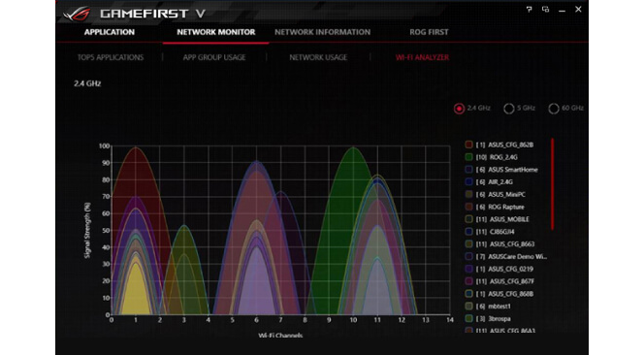This screenshot has width=644, height=355.
Task: Click the mini-mode window switch icon
Action: (545, 9)
